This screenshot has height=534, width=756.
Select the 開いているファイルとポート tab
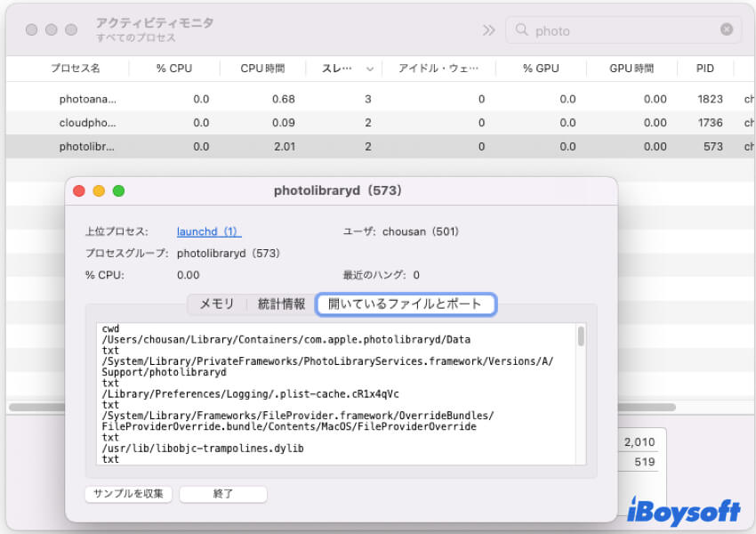406,303
